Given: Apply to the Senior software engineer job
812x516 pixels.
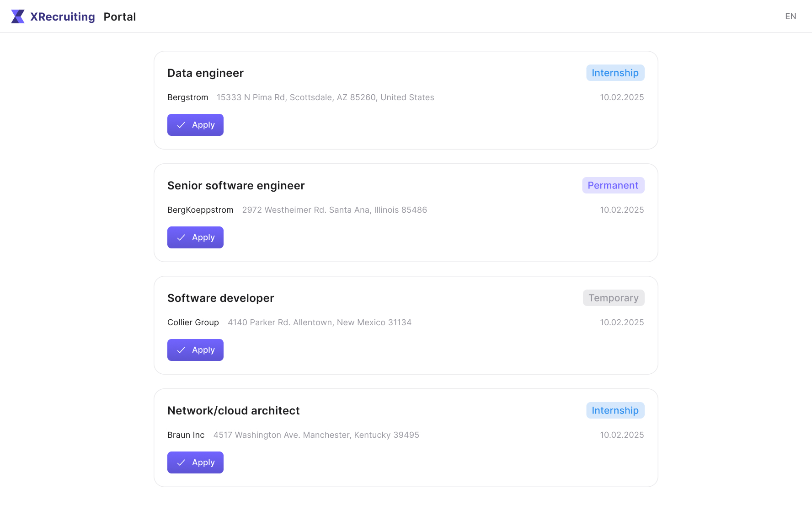Looking at the screenshot, I should (x=195, y=237).
